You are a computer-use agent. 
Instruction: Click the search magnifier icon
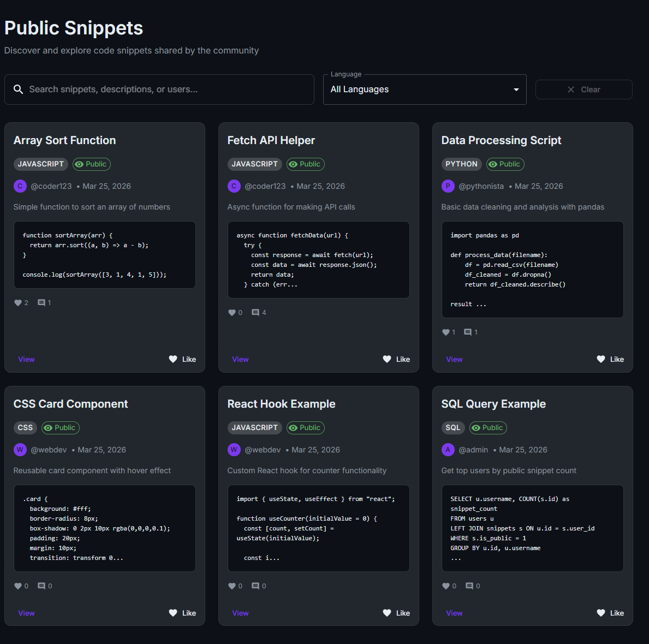(18, 90)
